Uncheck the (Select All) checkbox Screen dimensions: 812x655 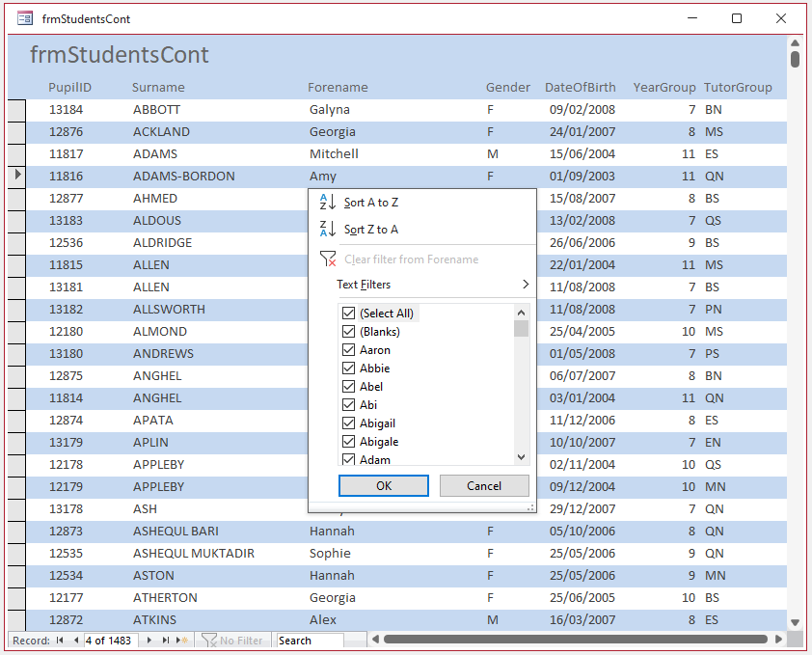tap(348, 313)
